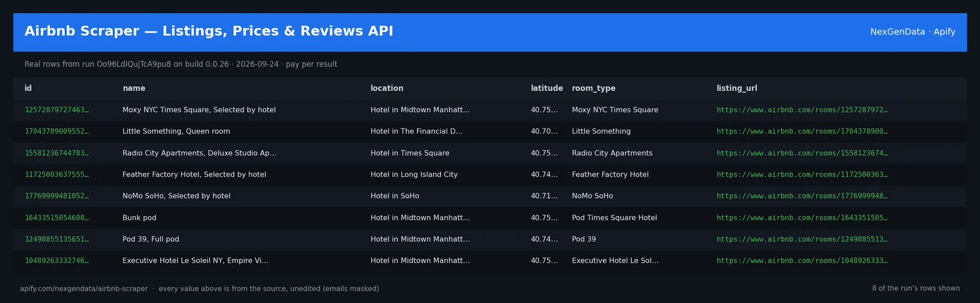Click room_type 'Executive Hotel Le Sol…'
The width and height of the screenshot is (980, 303).
coord(615,260)
